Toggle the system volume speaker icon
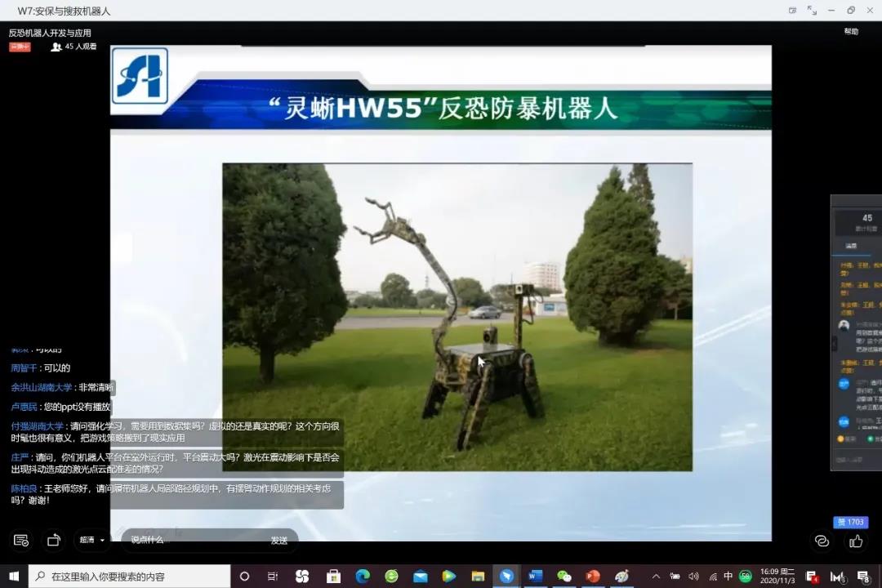Viewport: 882px width, 588px height. [x=693, y=577]
